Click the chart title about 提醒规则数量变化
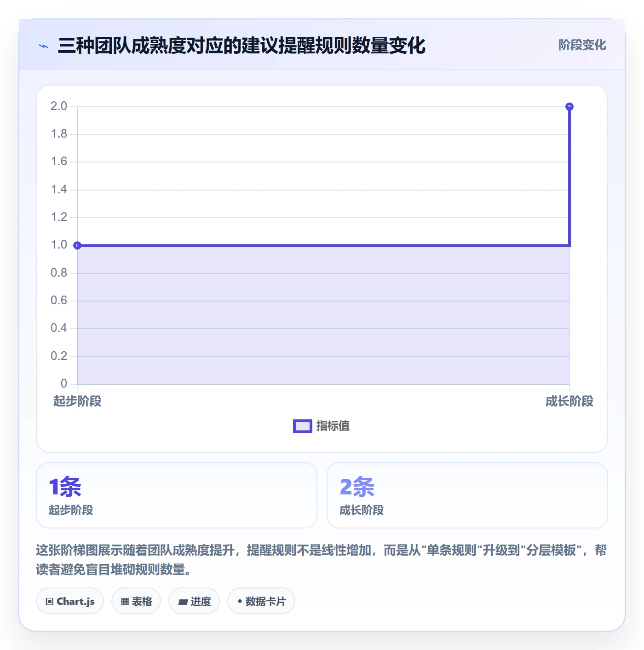The width and height of the screenshot is (644, 650). (241, 46)
